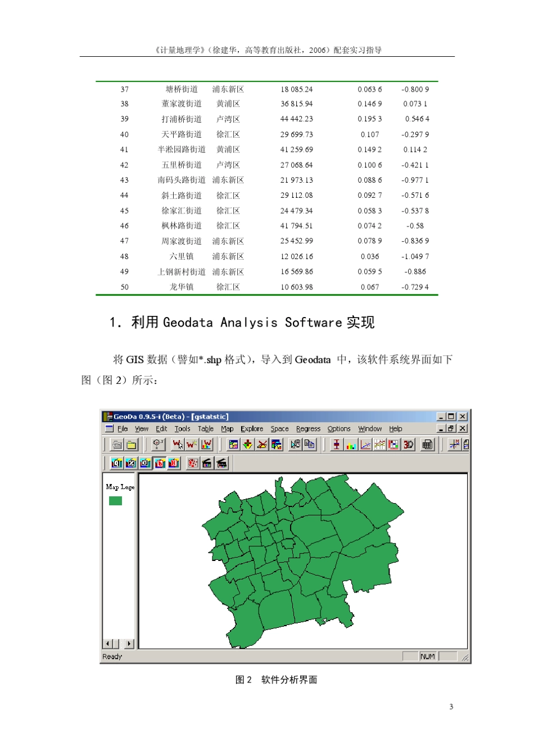Click the red down-arrow map icon
Viewport: 534px width, 756px height.
pyautogui.click(x=248, y=445)
